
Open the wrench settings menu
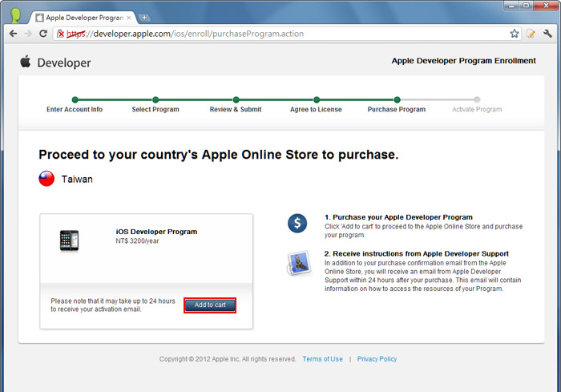click(x=547, y=34)
